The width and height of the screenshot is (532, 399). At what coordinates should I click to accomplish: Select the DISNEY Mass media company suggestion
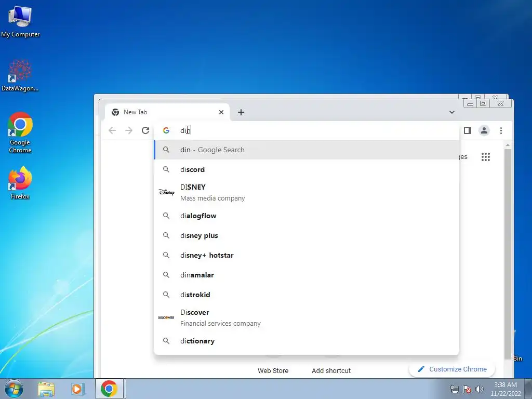307,193
